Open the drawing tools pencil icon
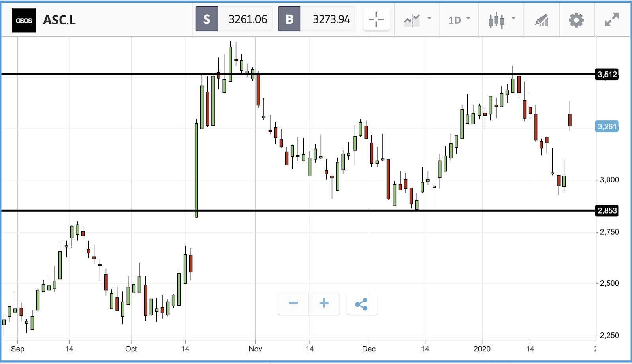The width and height of the screenshot is (632, 364). pos(542,20)
